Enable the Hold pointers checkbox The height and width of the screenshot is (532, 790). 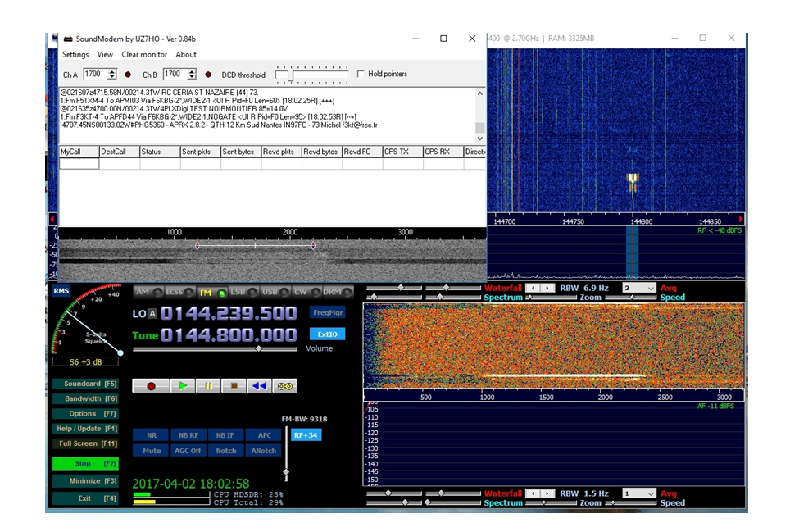[361, 74]
